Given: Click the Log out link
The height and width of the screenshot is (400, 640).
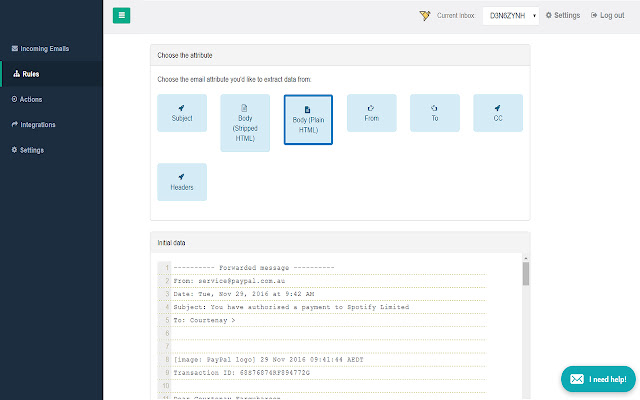Looking at the screenshot, I should click(x=608, y=16).
